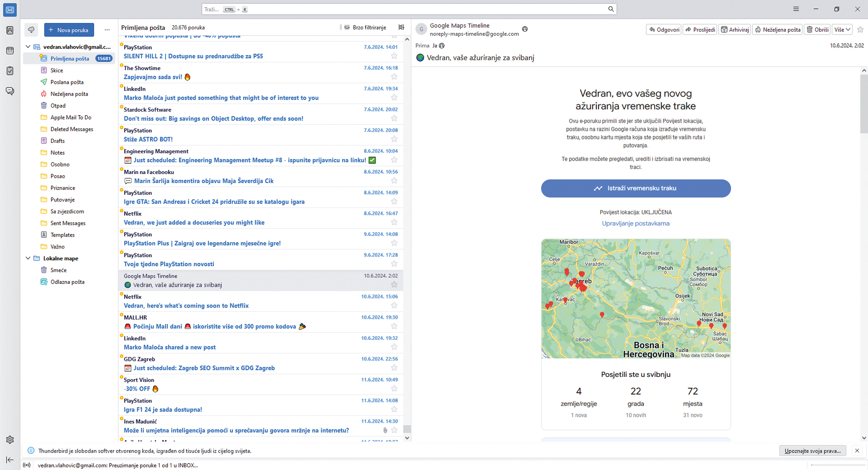Viewport: 868px width, 470px height.
Task: Click the attachment paperclip on Ines Madunić message
Action: click(385, 430)
